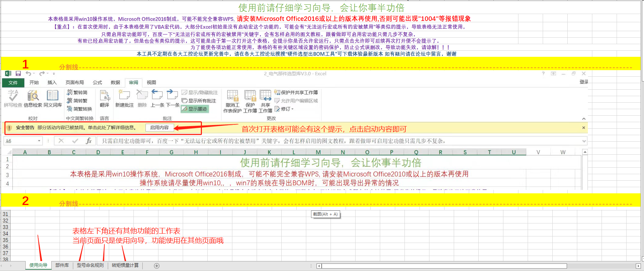
Task: Switch to the 转矩惯量计算 sheet tab
Action: coord(125,266)
